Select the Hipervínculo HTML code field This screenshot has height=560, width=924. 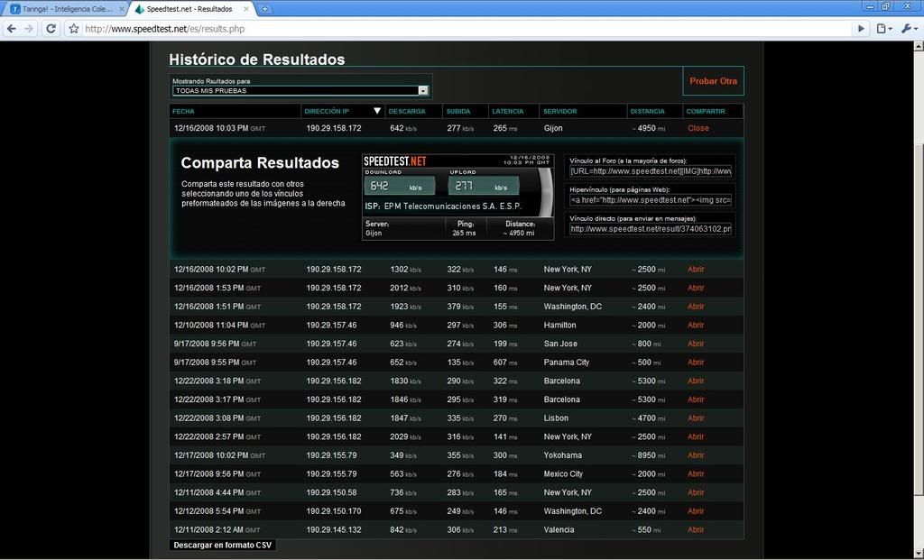(x=651, y=200)
